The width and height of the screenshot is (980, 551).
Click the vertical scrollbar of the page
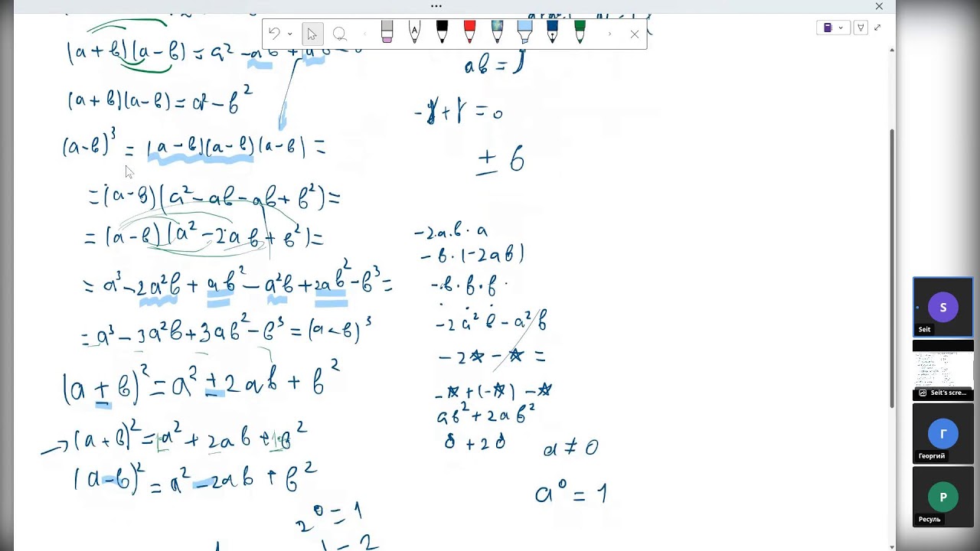pyautogui.click(x=892, y=268)
